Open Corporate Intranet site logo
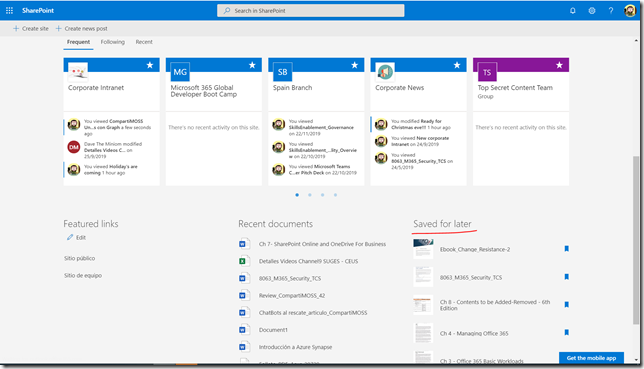The width and height of the screenshot is (644, 369). [78, 72]
